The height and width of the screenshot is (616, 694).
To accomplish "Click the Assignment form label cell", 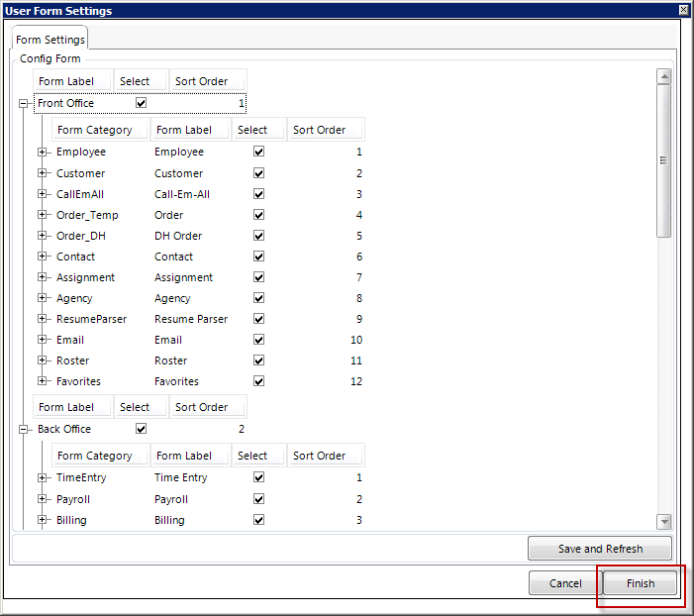I will tap(183, 277).
